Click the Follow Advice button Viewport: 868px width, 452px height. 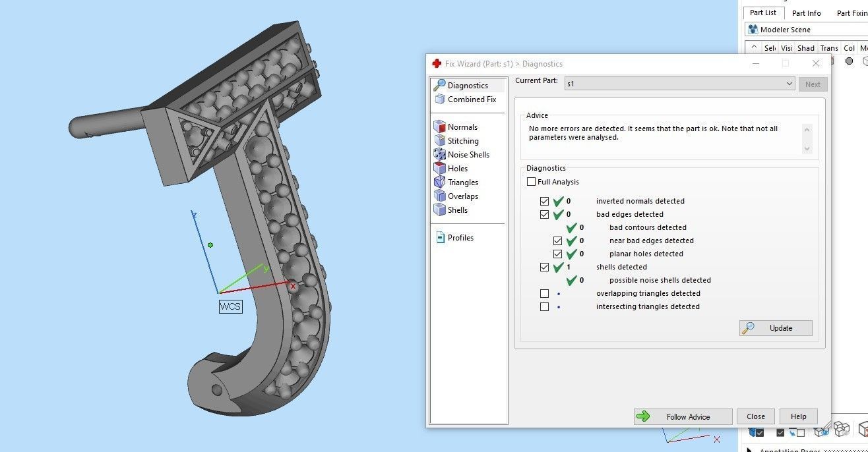point(683,416)
